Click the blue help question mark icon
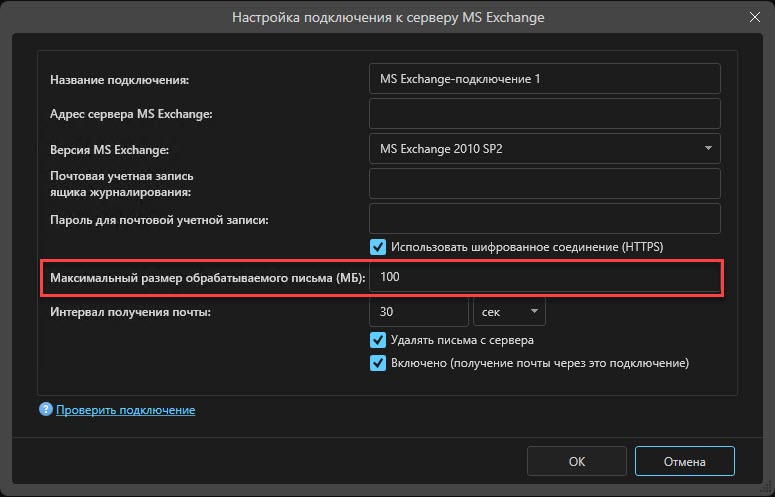The width and height of the screenshot is (775, 497). click(46, 409)
